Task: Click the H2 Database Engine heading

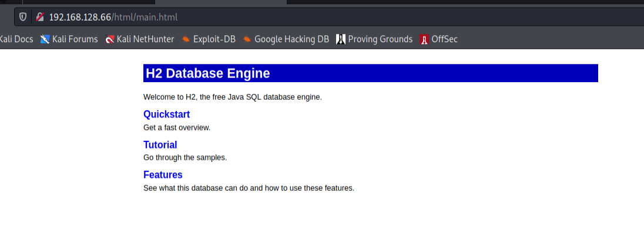Action: 370,73
